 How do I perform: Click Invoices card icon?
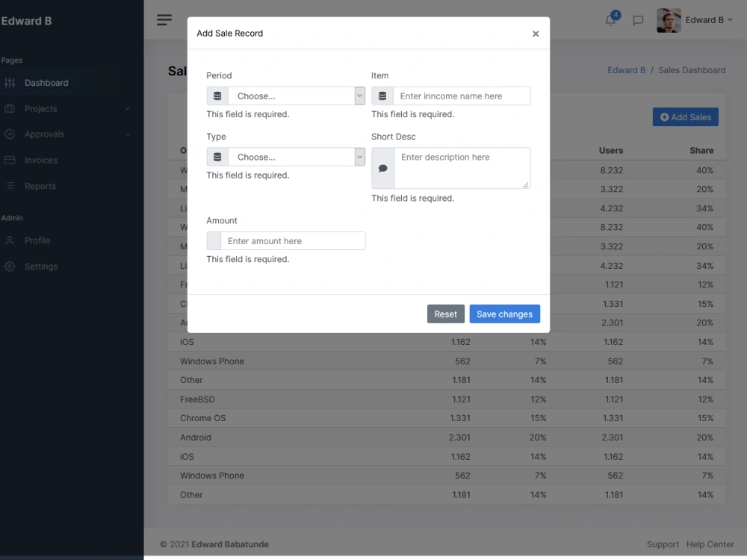pos(10,160)
